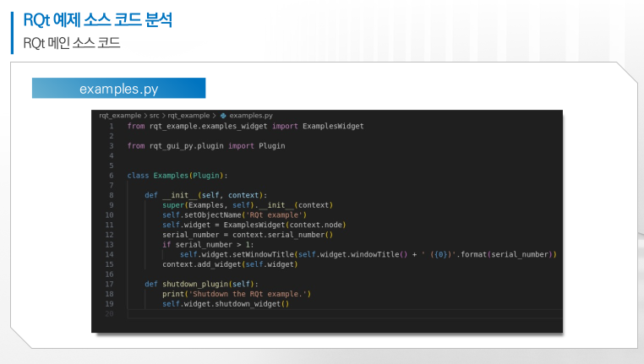Click 'if serial_number > 1:' line
Viewport: 644px width, 364px height.
208,245
